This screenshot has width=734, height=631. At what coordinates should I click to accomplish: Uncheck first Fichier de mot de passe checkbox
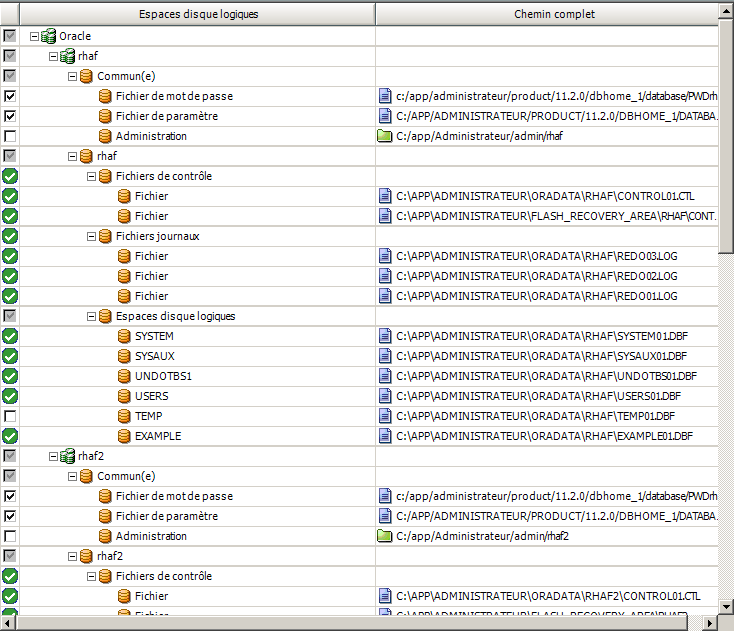pyautogui.click(x=10, y=96)
